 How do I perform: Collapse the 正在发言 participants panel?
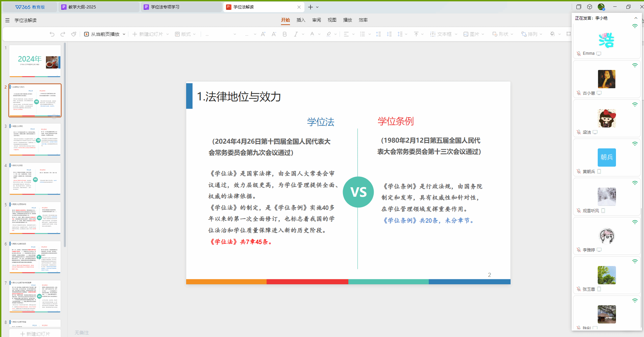[636, 18]
